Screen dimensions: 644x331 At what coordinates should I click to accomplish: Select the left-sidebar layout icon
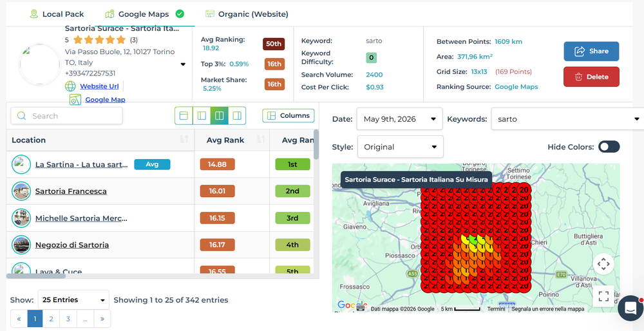coord(202,116)
